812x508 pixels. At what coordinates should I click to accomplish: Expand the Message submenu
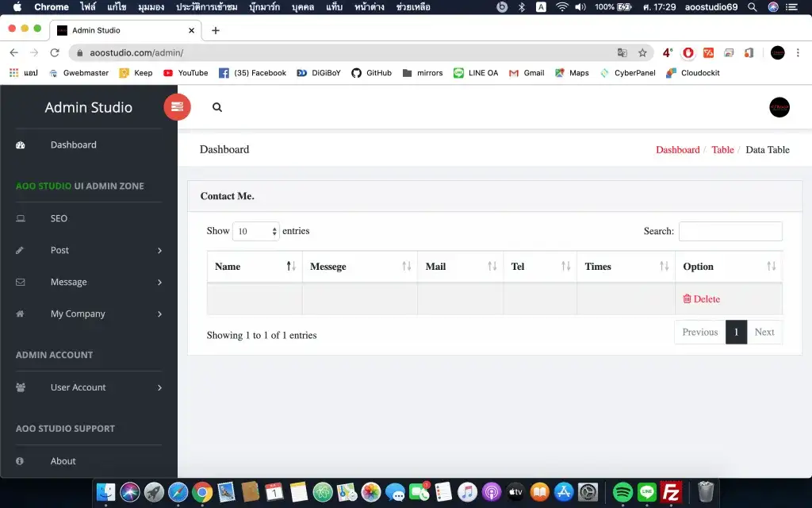(159, 283)
